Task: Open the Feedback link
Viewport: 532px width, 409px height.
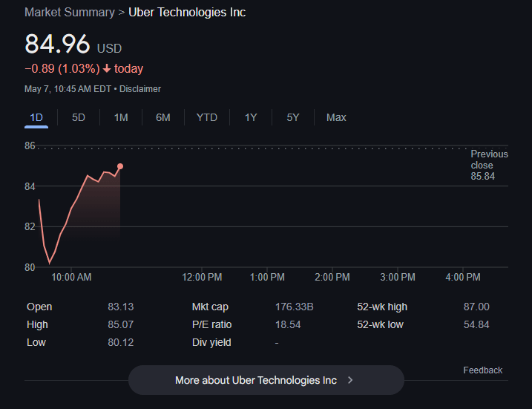Action: tap(482, 370)
